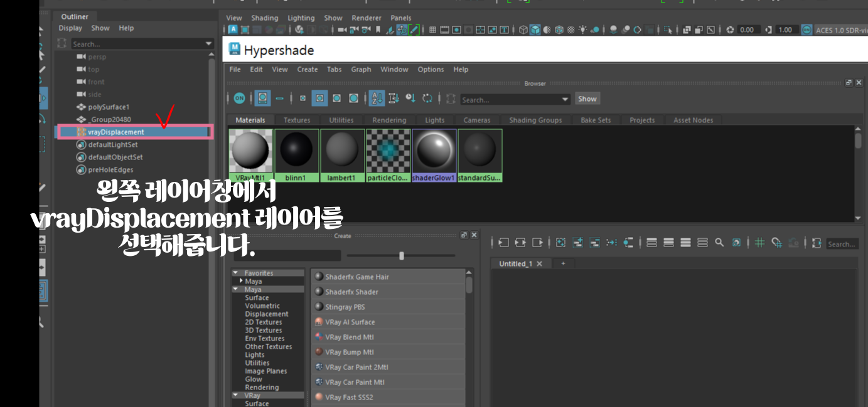
Task: Click reverse sort order icon in Browser
Action: [427, 98]
